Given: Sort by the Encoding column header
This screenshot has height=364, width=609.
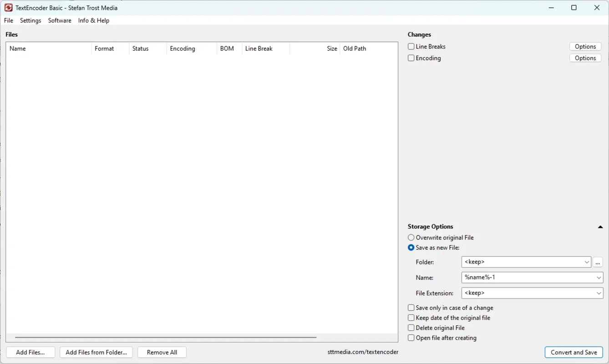Looking at the screenshot, I should (192, 49).
